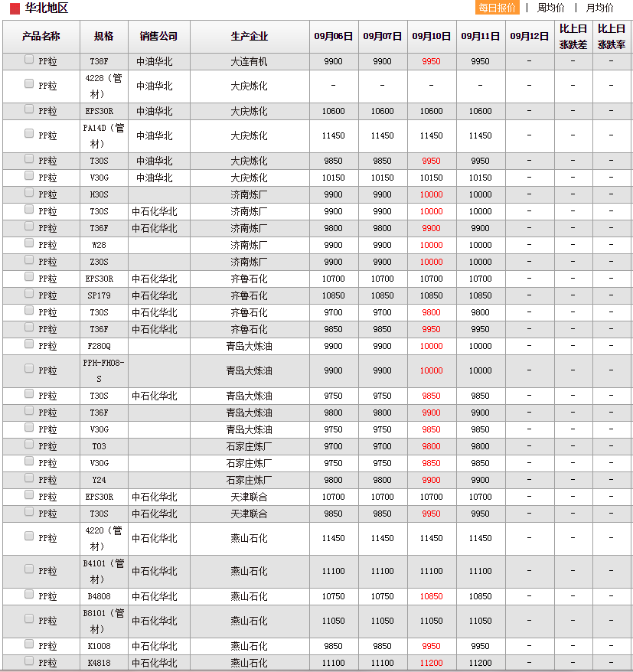Click 天津联合 in the EPS30R row

click(249, 497)
